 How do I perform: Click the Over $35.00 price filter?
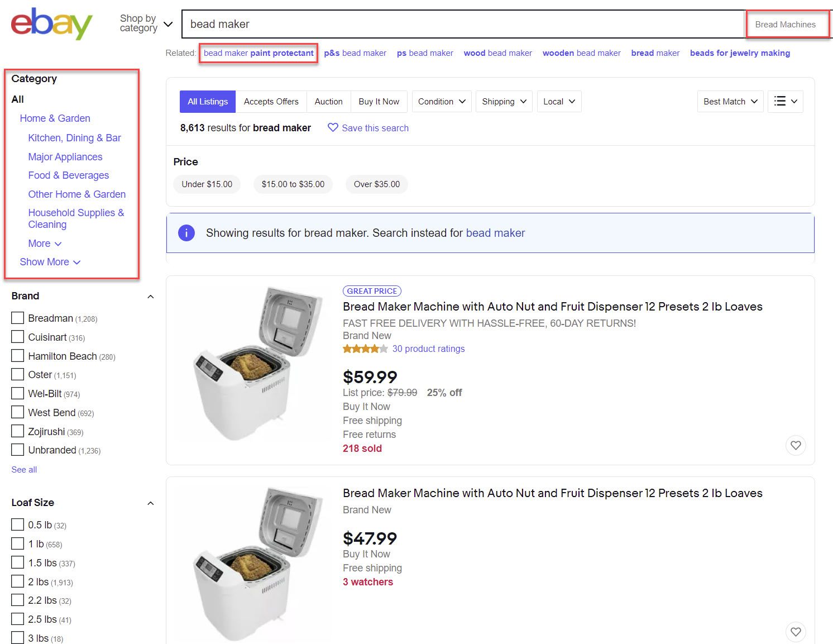377,184
